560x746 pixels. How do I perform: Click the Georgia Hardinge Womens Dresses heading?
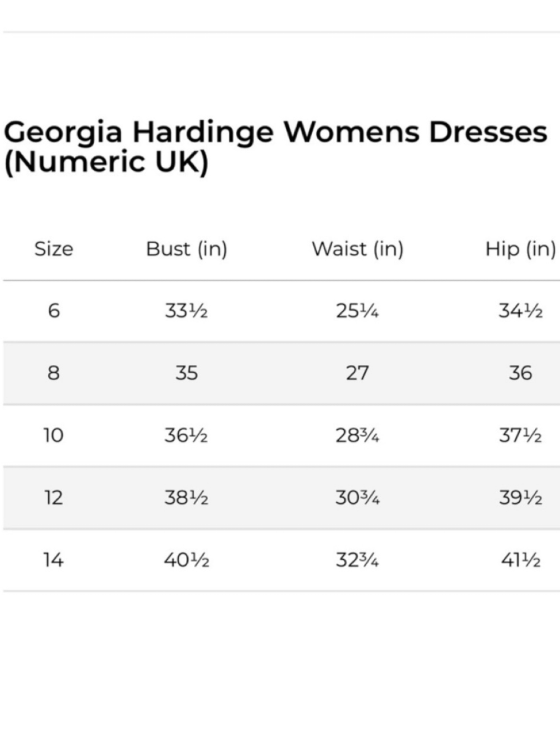point(275,147)
